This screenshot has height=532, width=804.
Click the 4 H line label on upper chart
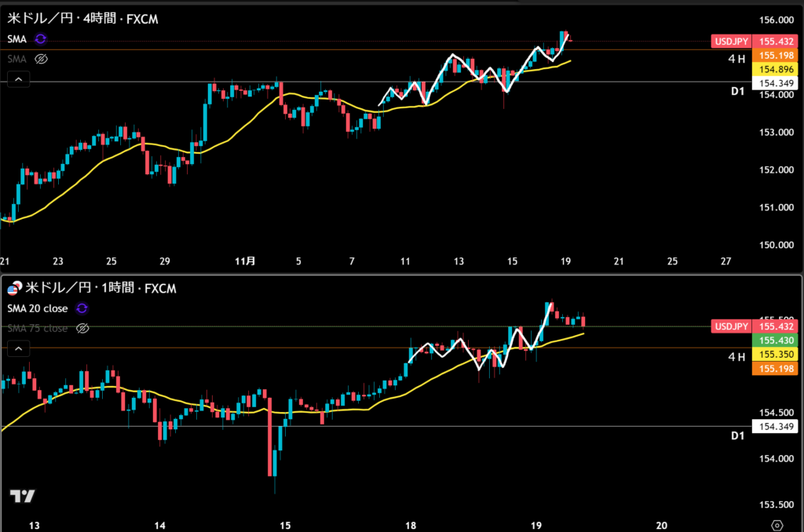[x=736, y=58]
